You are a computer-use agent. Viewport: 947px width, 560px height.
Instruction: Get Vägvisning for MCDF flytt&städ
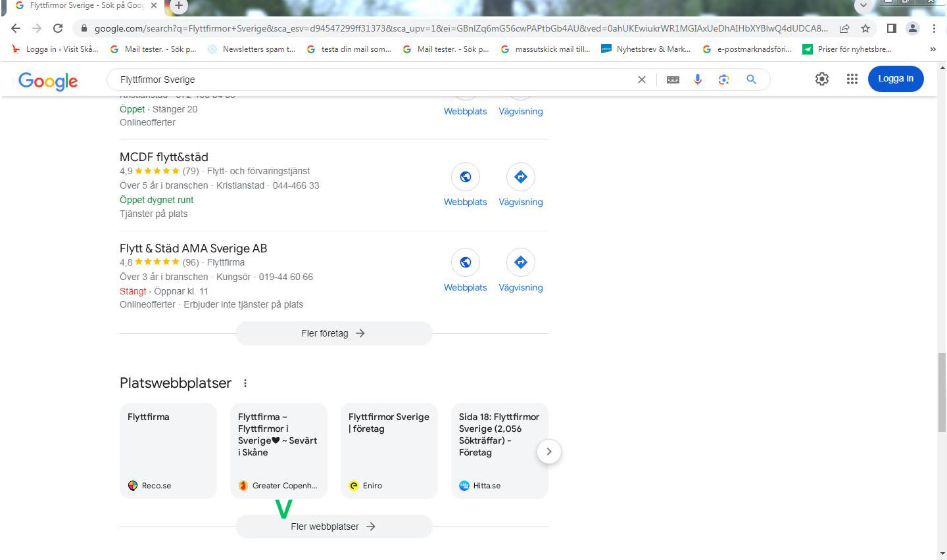coord(521,177)
